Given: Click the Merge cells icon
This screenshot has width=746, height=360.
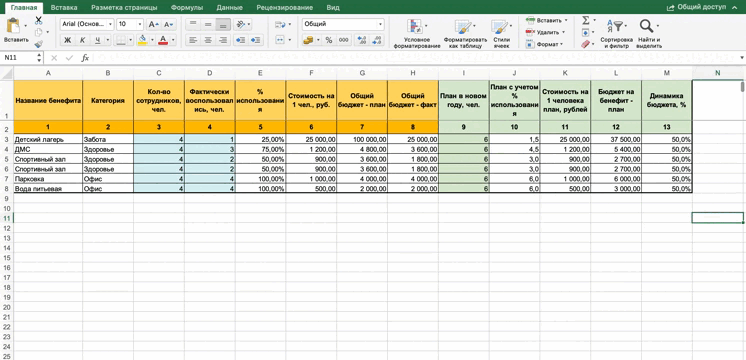Looking at the screenshot, I should [x=281, y=39].
